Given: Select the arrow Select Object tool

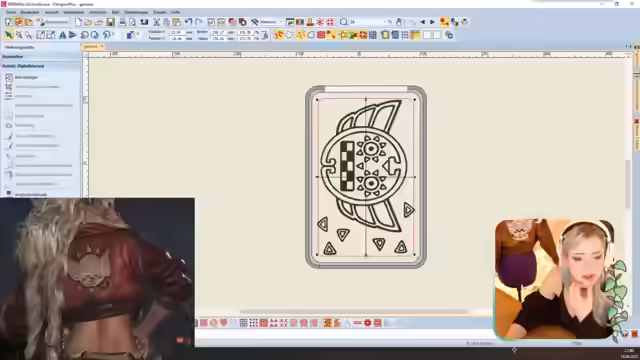Looking at the screenshot, I should click(8, 35).
